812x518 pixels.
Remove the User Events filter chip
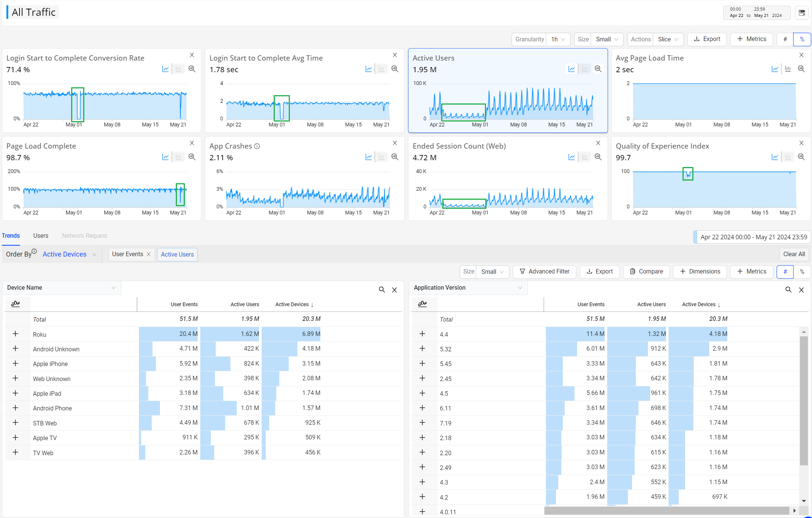coord(149,254)
